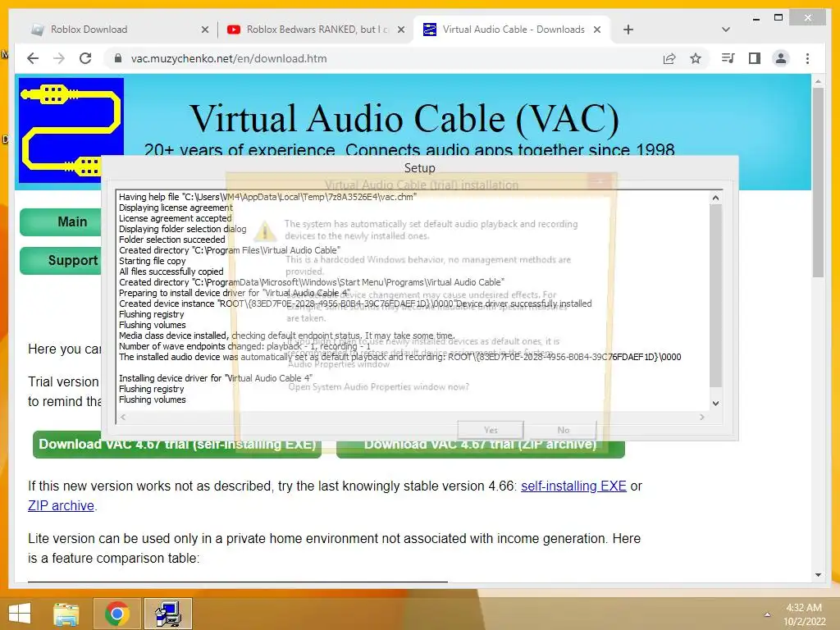
Task: Download VAC 4.67 trial self-installing EXE
Action: 177,445
